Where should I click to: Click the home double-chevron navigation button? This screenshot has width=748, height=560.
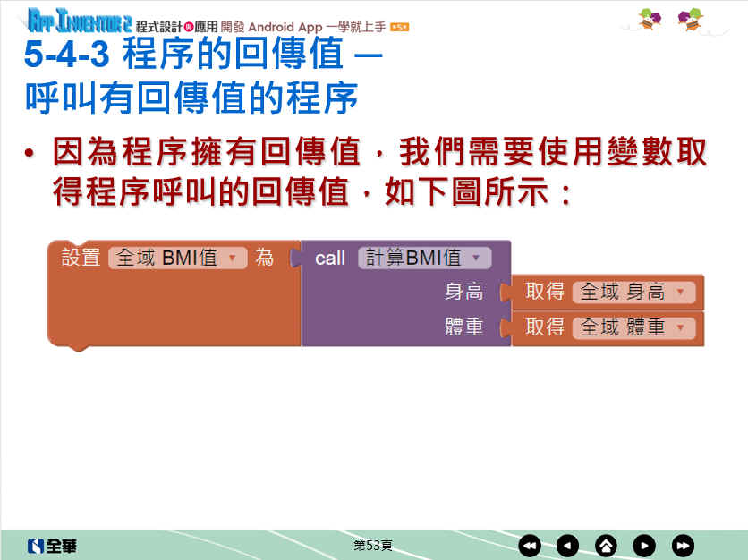(606, 545)
